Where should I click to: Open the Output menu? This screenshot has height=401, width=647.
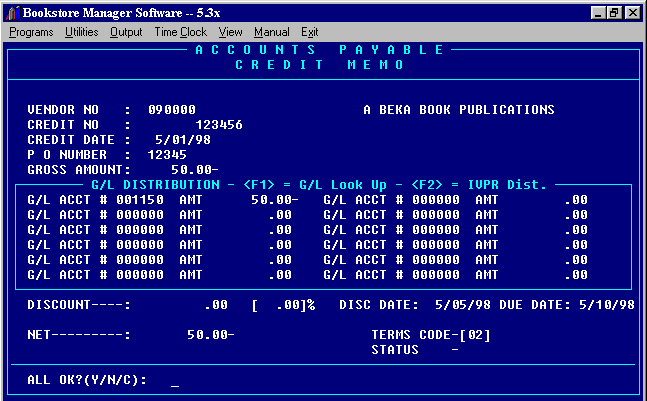pos(126,32)
